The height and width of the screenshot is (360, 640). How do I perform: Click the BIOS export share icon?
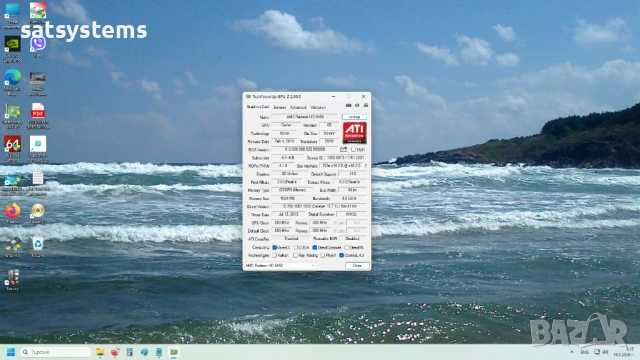point(344,149)
